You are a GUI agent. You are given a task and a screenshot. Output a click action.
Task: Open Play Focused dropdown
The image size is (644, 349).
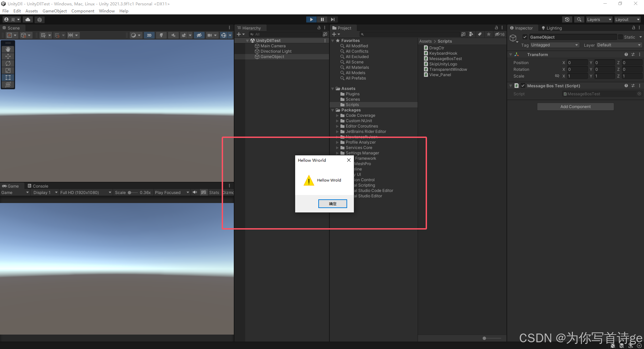click(x=172, y=192)
